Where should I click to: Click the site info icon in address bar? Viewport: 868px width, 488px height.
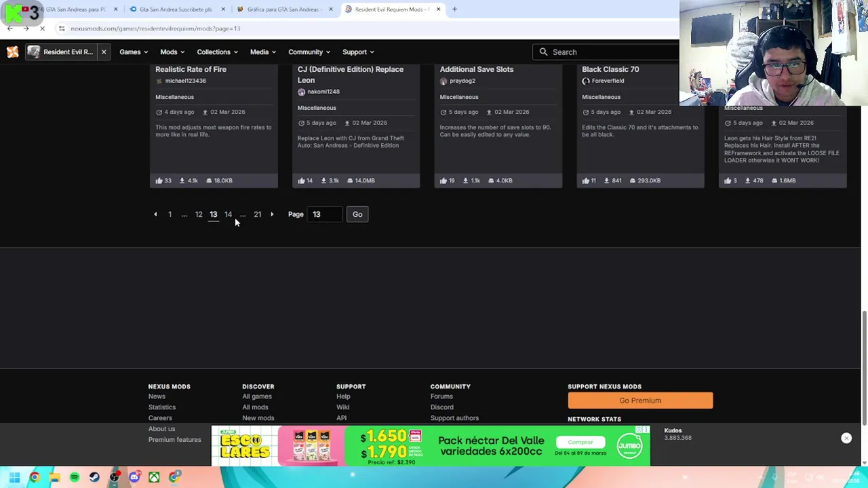click(61, 28)
